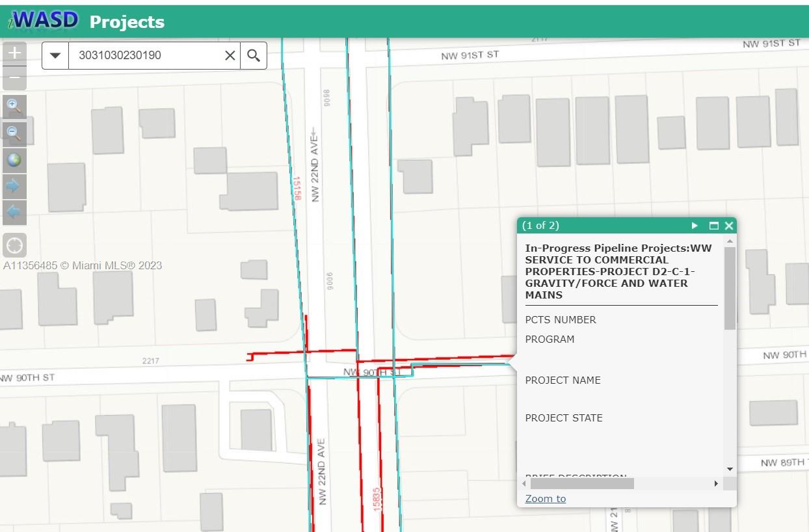Click the map zoom out minus button

(14, 78)
